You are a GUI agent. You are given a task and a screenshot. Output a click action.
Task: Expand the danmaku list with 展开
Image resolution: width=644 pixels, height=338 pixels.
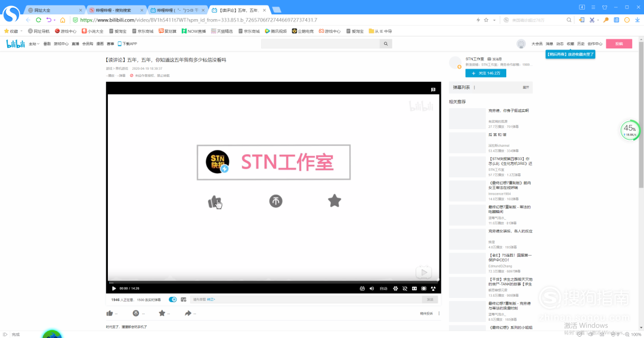coord(526,88)
